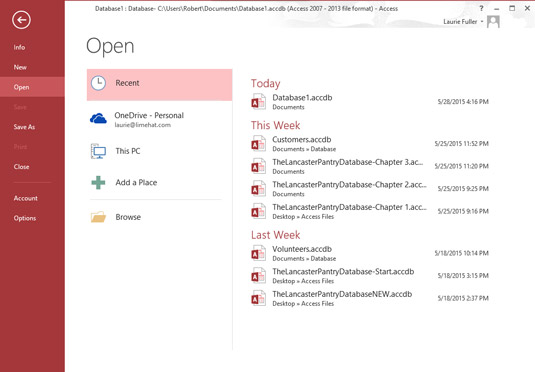
Task: Select This PC location label
Action: point(128,151)
